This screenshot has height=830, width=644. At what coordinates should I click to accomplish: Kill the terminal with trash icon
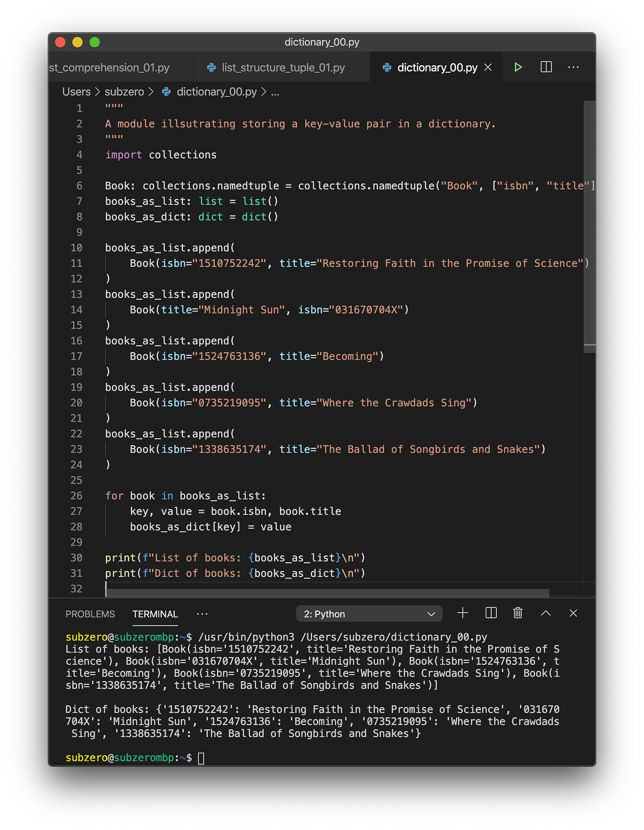pyautogui.click(x=518, y=613)
